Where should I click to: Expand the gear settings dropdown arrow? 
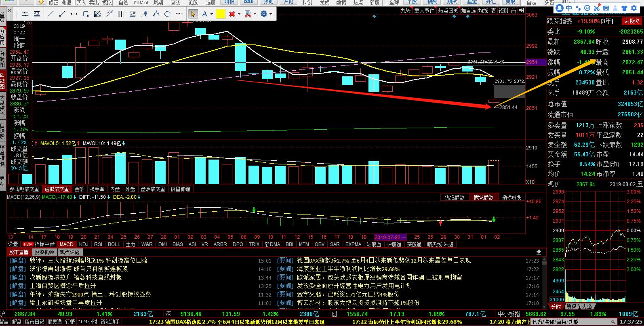point(271,14)
